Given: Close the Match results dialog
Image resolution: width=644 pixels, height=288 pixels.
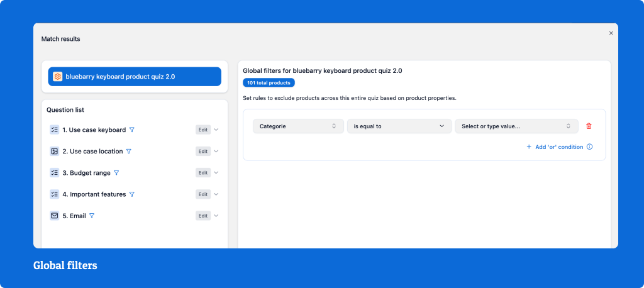Looking at the screenshot, I should click(611, 33).
